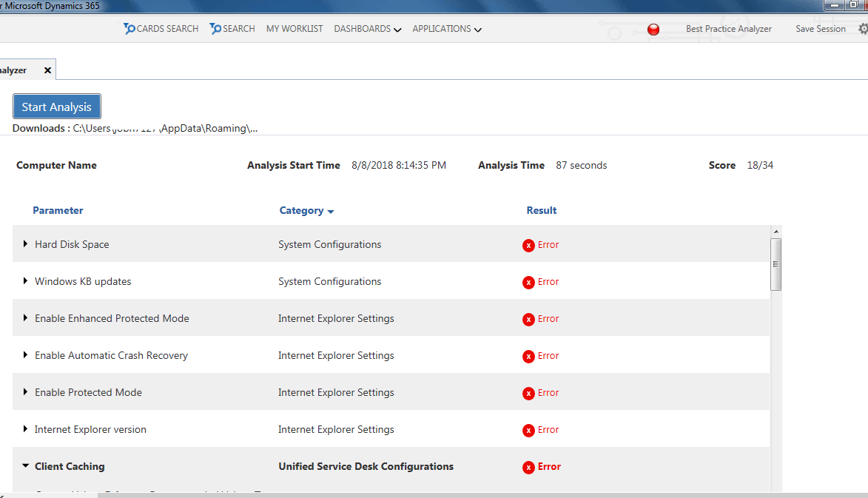Open the Applications dropdown menu
The height and width of the screenshot is (498, 868).
pyautogui.click(x=447, y=29)
